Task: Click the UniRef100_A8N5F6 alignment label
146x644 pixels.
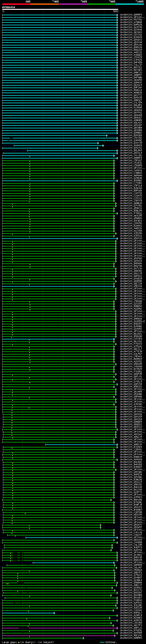Action: [x=131, y=158]
